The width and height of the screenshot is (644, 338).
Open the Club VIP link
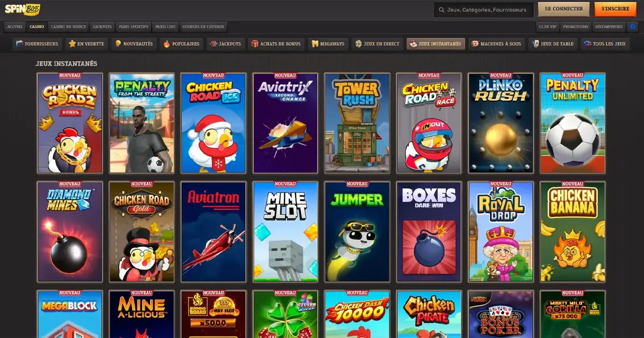point(548,27)
